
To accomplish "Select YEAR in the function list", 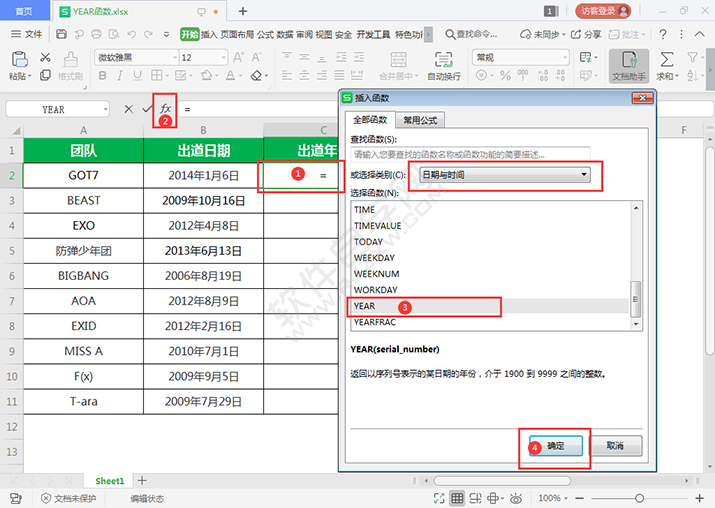I will (489, 306).
